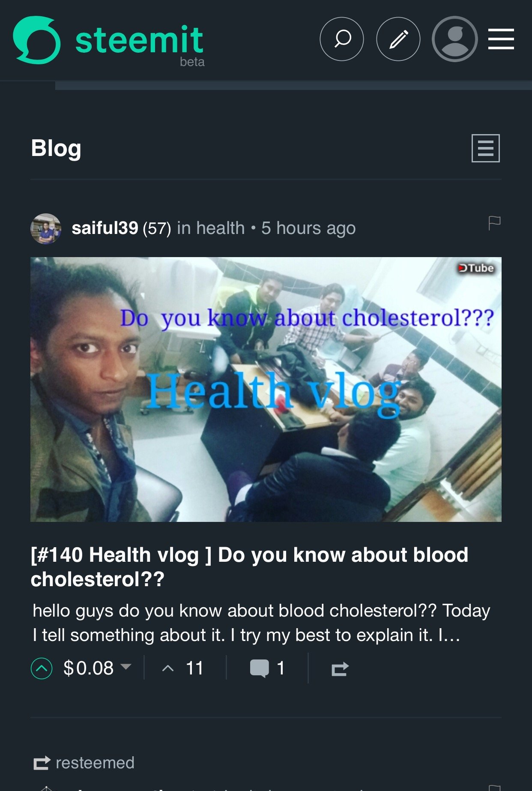Click the post summary text
This screenshot has height=791, width=532.
pyautogui.click(x=261, y=623)
